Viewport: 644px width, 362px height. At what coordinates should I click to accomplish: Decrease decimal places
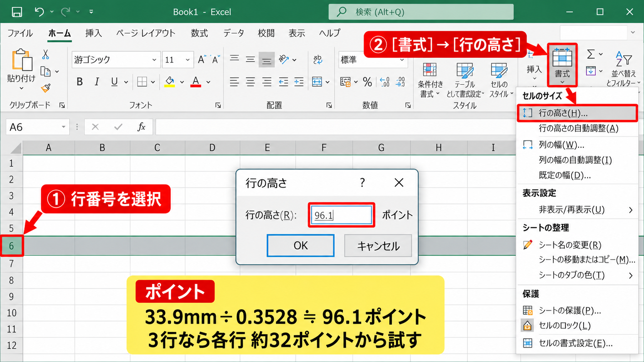pyautogui.click(x=401, y=82)
